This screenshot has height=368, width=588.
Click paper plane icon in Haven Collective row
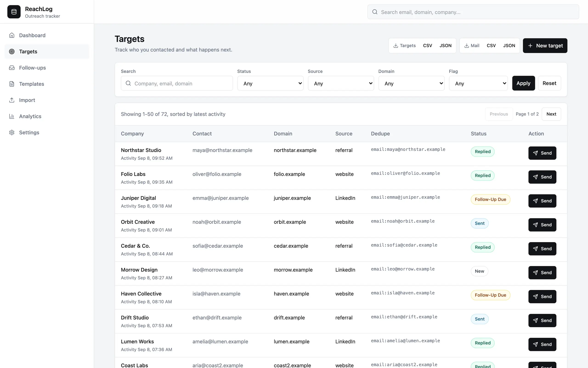pos(535,296)
